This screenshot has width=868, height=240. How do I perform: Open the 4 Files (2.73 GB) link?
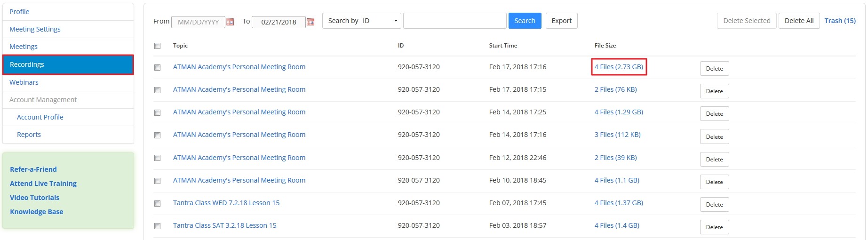[x=619, y=67]
